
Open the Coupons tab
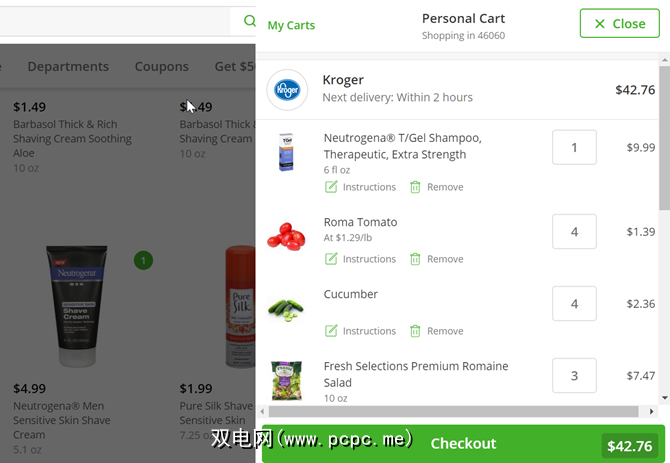tap(162, 67)
